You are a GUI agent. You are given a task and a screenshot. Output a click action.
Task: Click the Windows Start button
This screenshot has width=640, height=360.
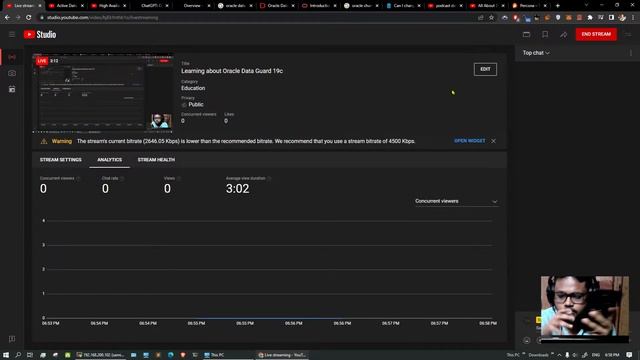pyautogui.click(x=6, y=355)
